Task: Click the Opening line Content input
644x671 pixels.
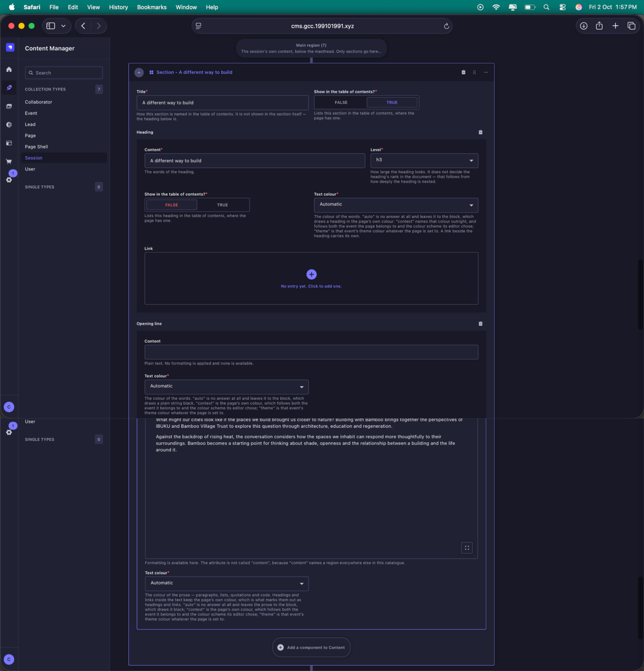Action: tap(311, 352)
